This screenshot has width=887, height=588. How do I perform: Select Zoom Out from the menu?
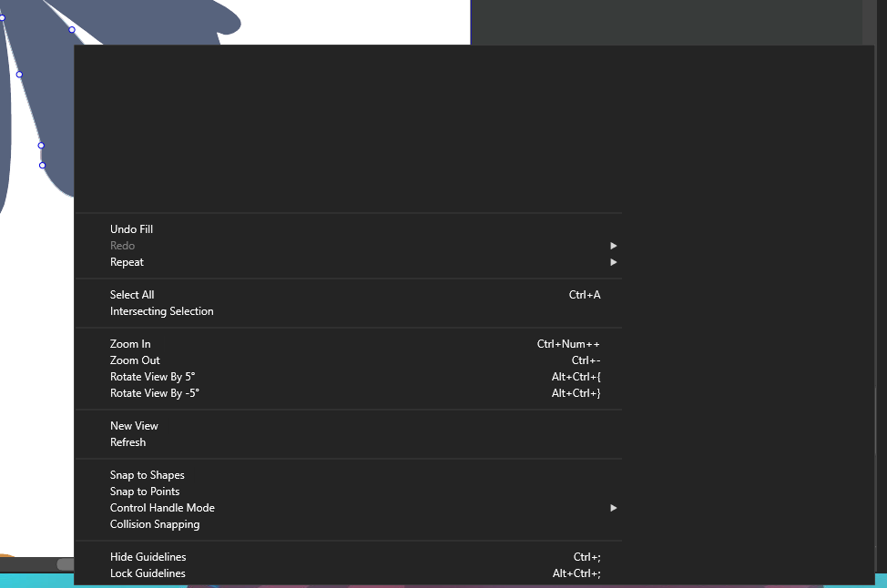(136, 360)
